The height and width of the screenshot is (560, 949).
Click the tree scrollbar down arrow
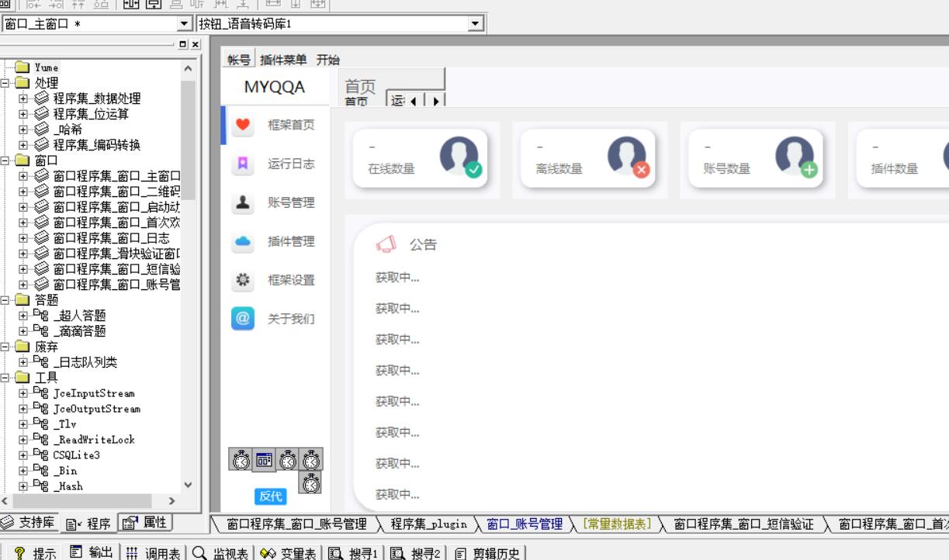188,486
